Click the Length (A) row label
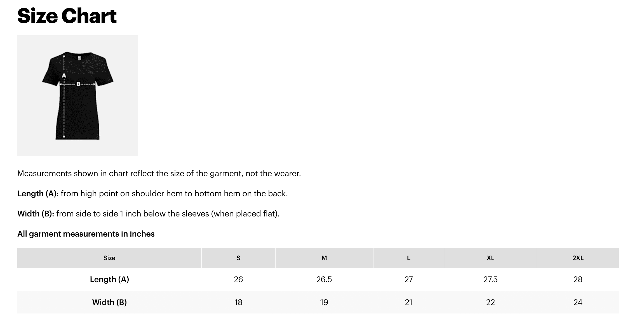This screenshot has width=644, height=330. [x=109, y=279]
